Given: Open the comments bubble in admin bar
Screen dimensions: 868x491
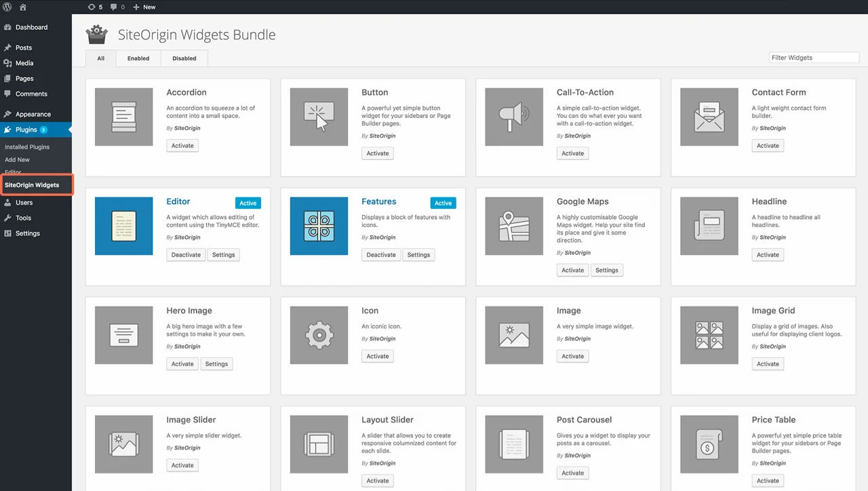Looking at the screenshot, I should tap(118, 7).
